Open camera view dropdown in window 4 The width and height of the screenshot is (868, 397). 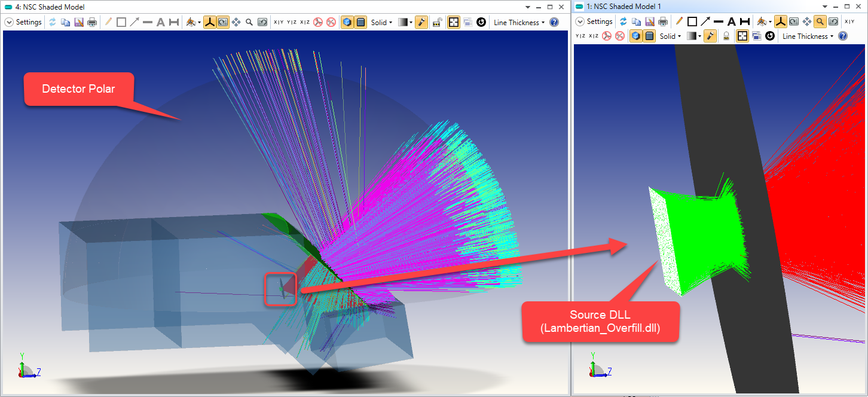click(192, 22)
